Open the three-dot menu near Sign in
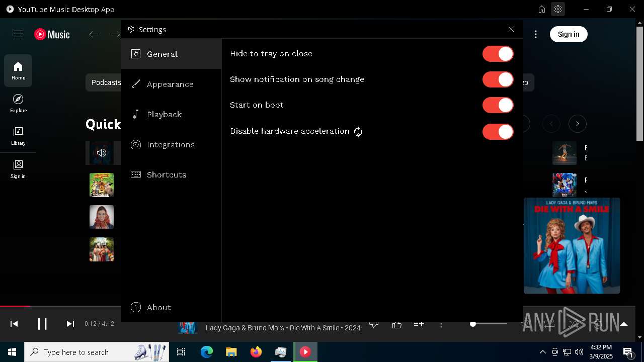Screen dimensions: 644x362 [536, 34]
